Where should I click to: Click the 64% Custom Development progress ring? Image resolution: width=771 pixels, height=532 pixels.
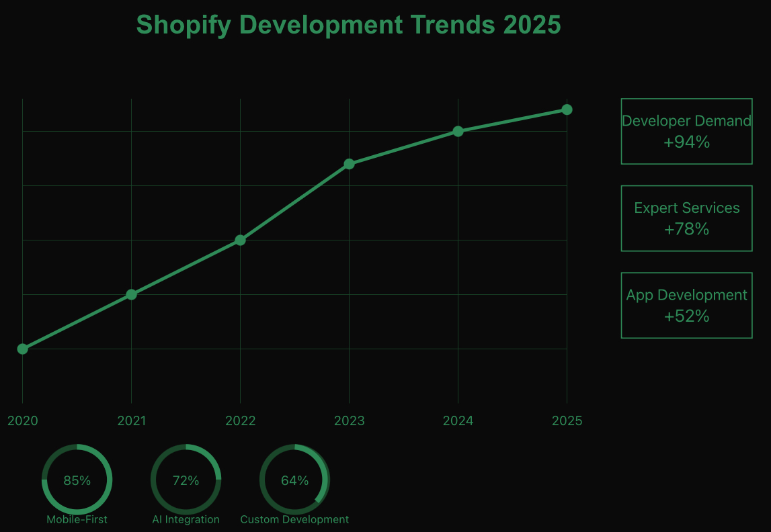coord(294,480)
